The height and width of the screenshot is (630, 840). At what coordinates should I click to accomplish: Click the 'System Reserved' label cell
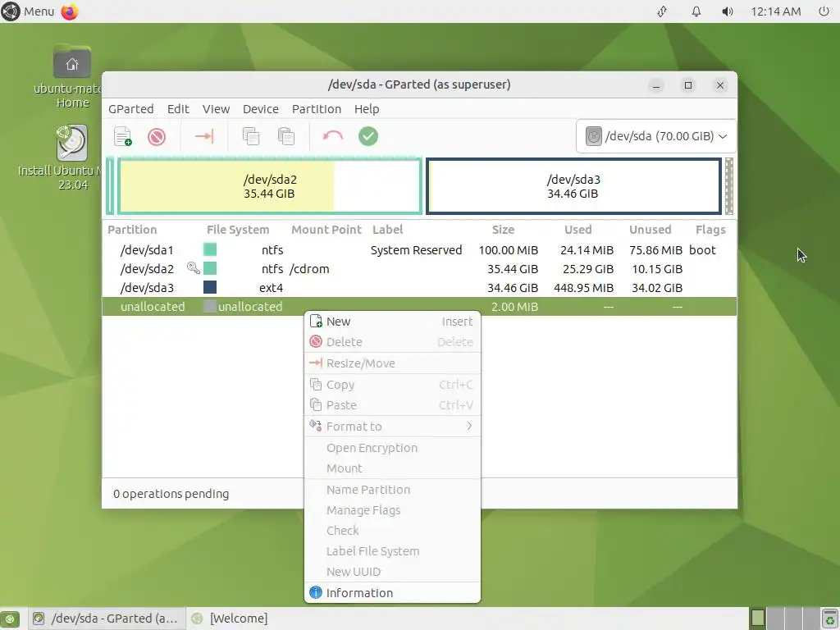click(416, 250)
